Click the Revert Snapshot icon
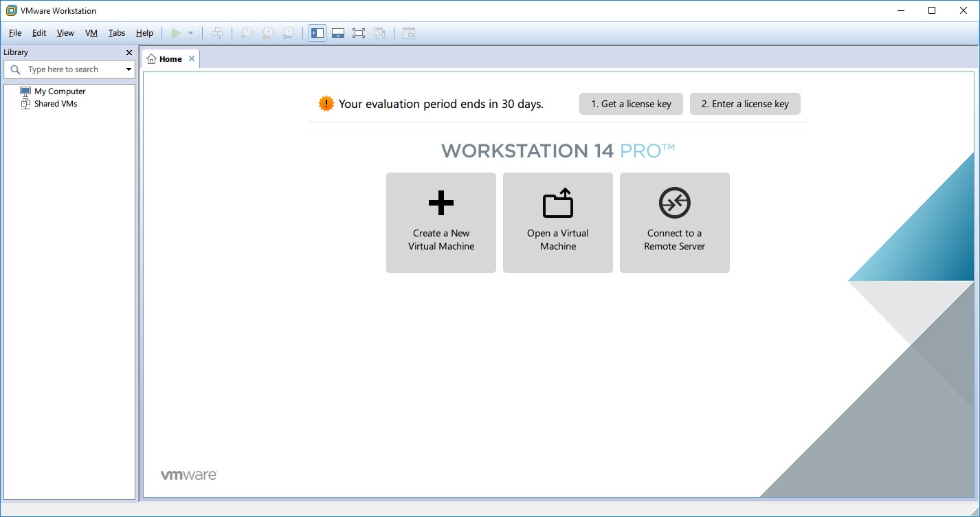The height and width of the screenshot is (517, 980). pyautogui.click(x=267, y=32)
